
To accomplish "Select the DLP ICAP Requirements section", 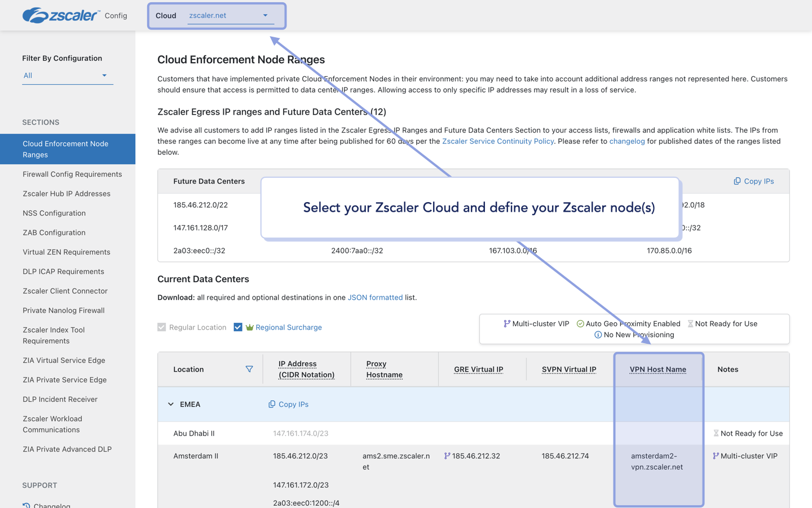I will (x=65, y=271).
